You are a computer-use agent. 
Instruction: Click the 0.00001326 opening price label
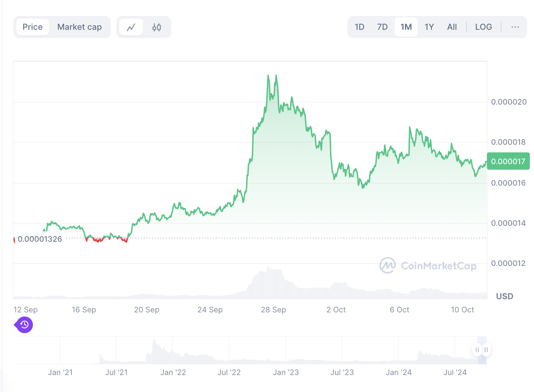click(x=40, y=239)
